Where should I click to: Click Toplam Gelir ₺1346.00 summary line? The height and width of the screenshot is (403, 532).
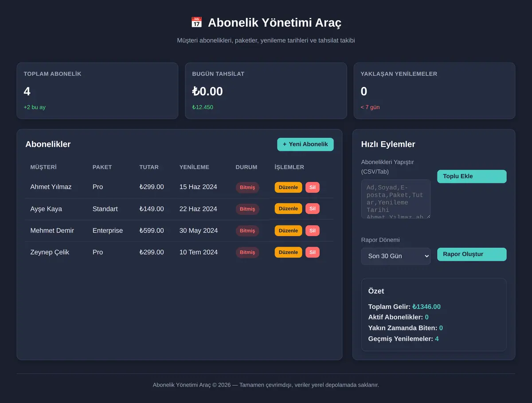click(404, 307)
